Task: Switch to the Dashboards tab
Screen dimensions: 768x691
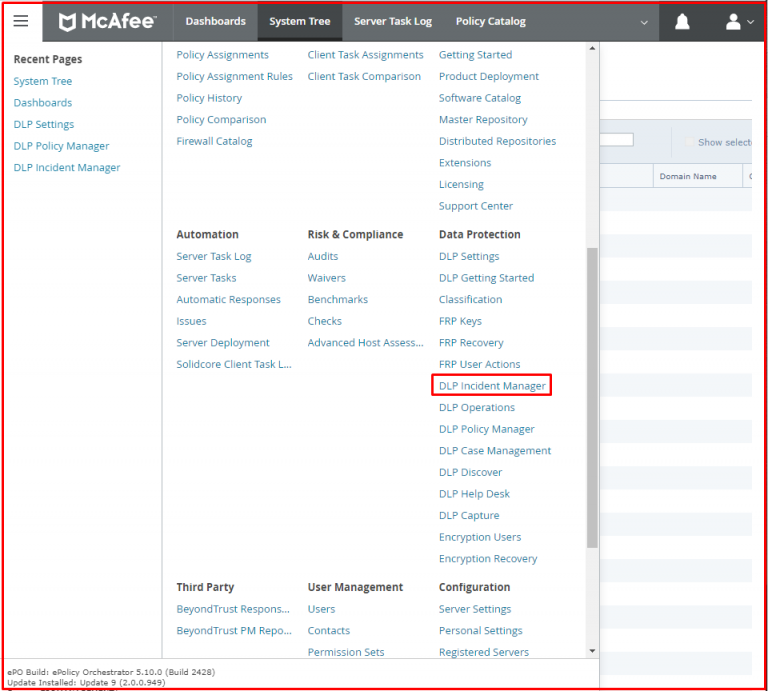Action: click(215, 22)
